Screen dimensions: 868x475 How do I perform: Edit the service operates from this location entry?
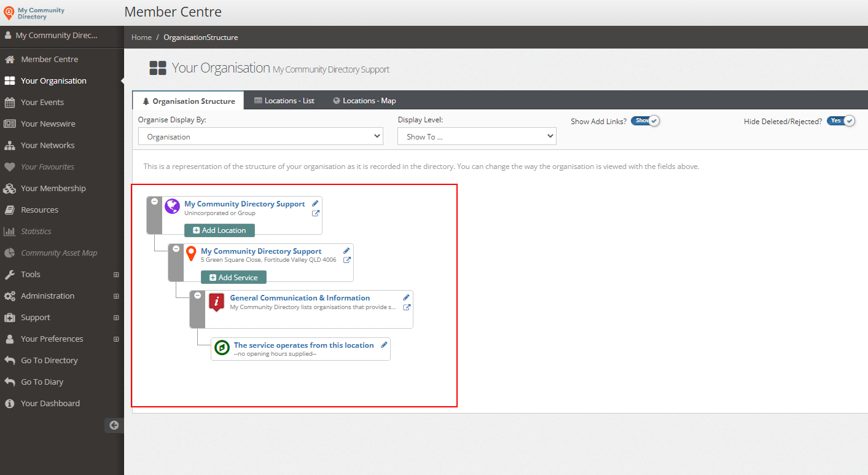pos(384,345)
